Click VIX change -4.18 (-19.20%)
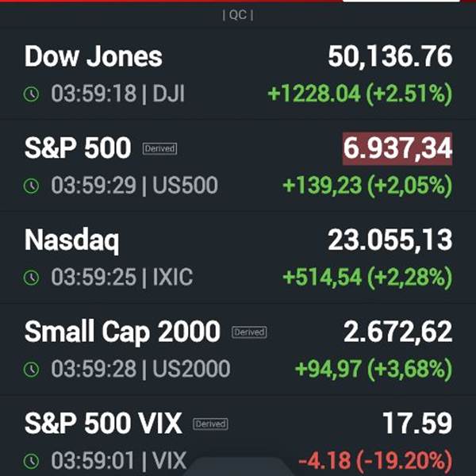The image size is (476, 476). point(375,461)
